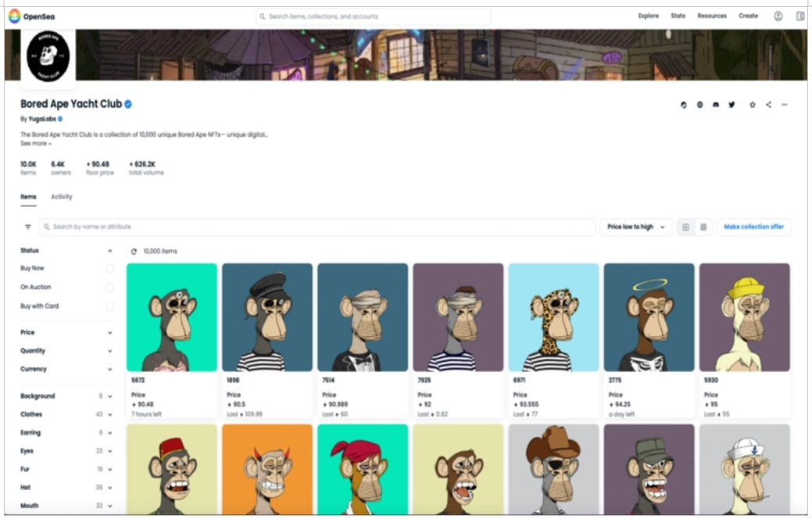Viewport: 812px width, 519px height.
Task: Expand the Price filter section
Action: pyautogui.click(x=66, y=332)
